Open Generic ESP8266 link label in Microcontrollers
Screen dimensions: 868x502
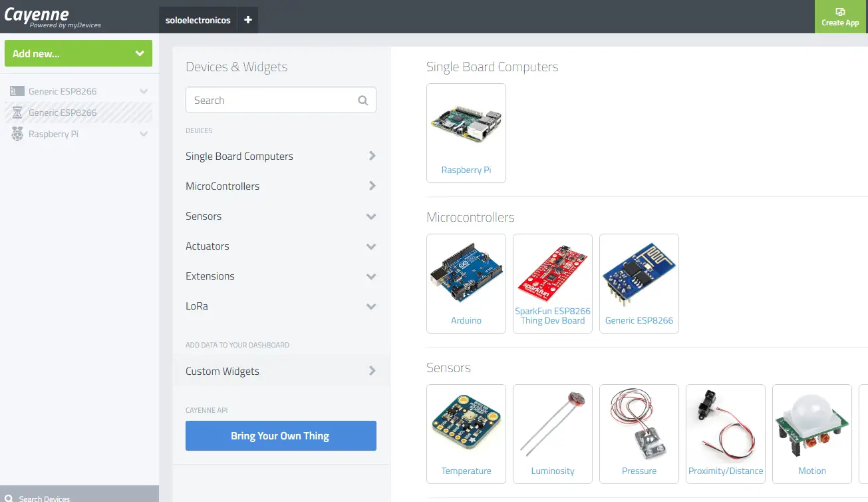coord(639,320)
